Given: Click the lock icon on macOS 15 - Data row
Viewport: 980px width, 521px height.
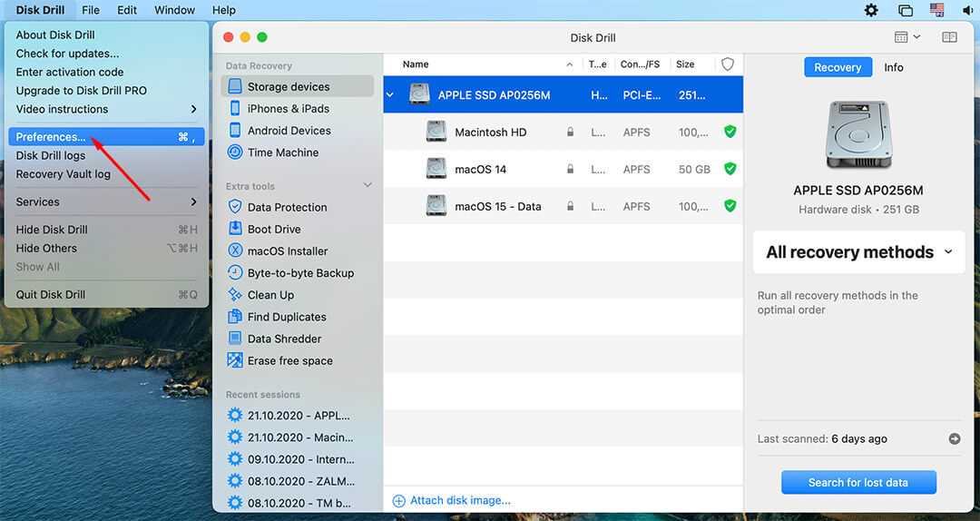Looking at the screenshot, I should click(570, 206).
